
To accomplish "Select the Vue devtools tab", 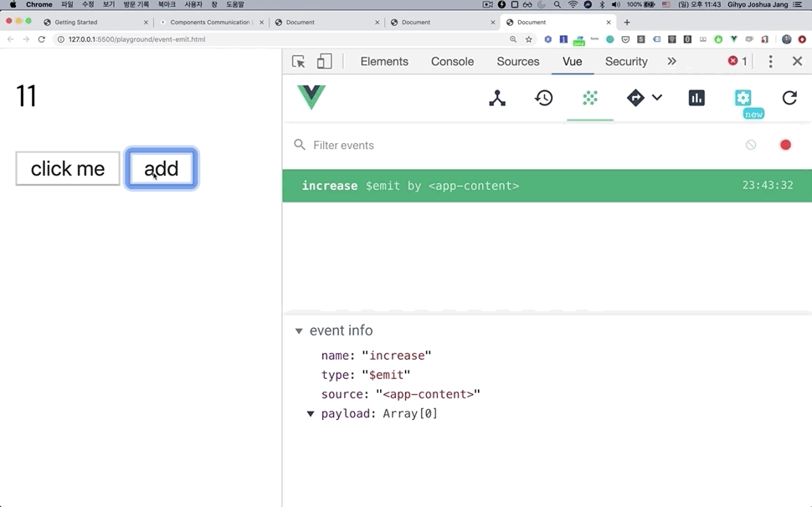I will [x=573, y=62].
